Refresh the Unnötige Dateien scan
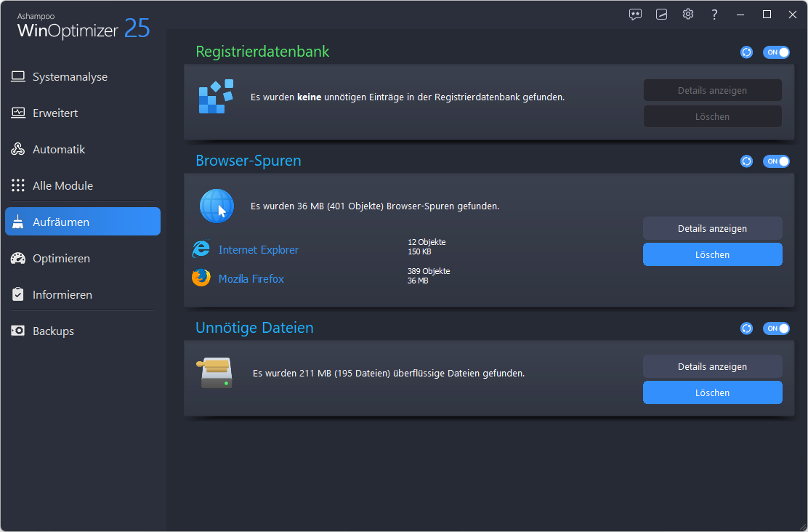Viewport: 808px width, 532px height. 746,329
